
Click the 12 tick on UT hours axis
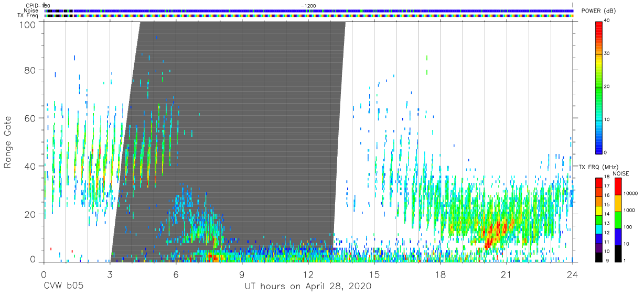point(308,274)
